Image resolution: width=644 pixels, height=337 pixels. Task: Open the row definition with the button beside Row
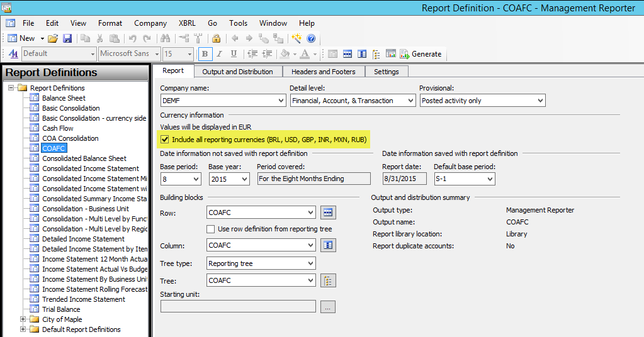click(x=327, y=213)
